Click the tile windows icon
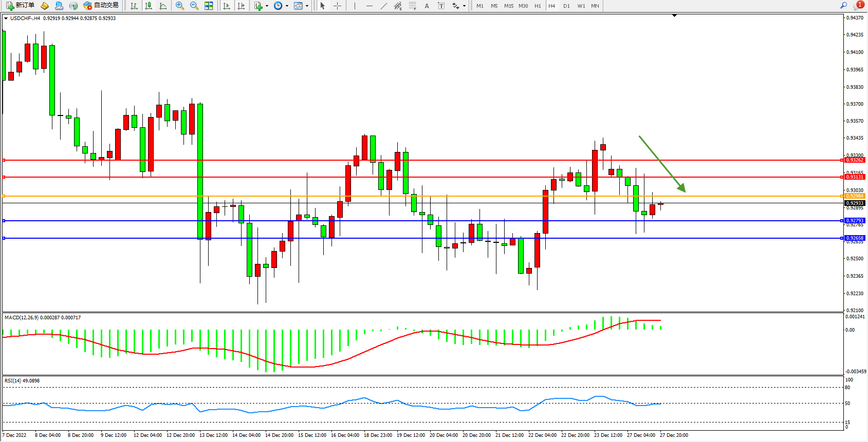The height and width of the screenshot is (442, 868). (209, 6)
